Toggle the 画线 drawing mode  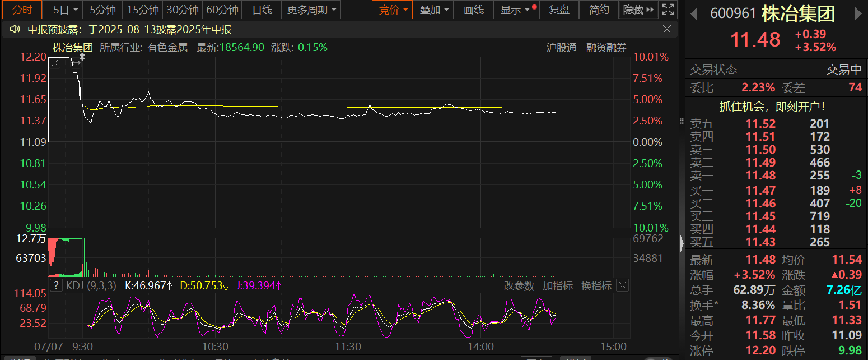click(474, 10)
